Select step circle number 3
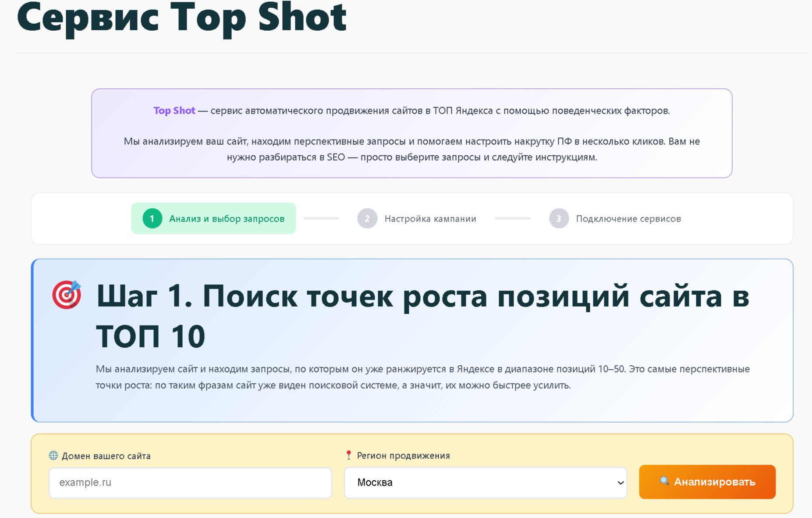Image resolution: width=812 pixels, height=518 pixels. point(559,218)
